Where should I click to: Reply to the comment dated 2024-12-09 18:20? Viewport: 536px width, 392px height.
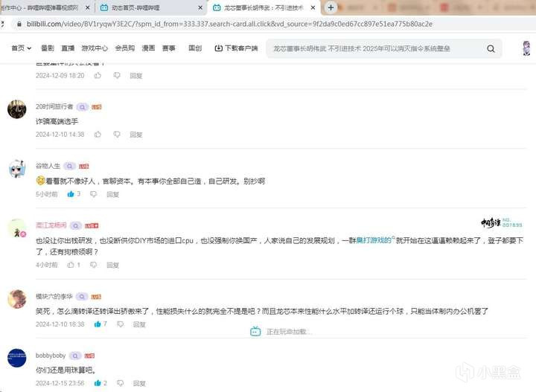136,75
